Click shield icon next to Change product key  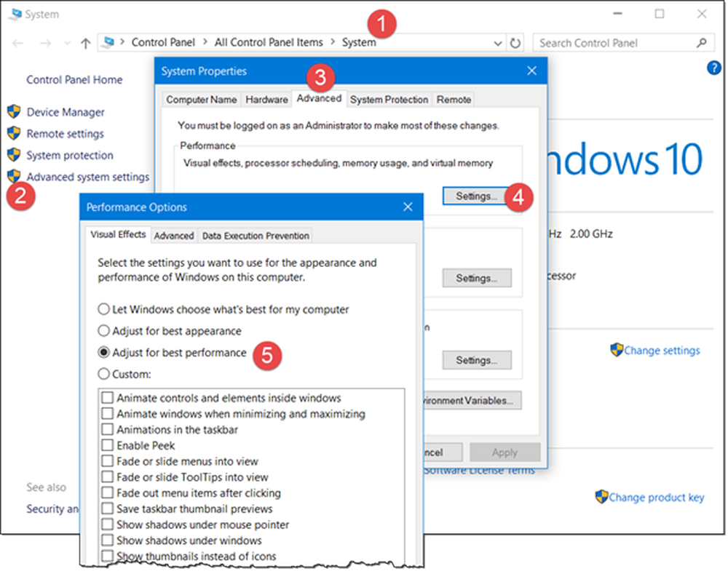pyautogui.click(x=602, y=497)
